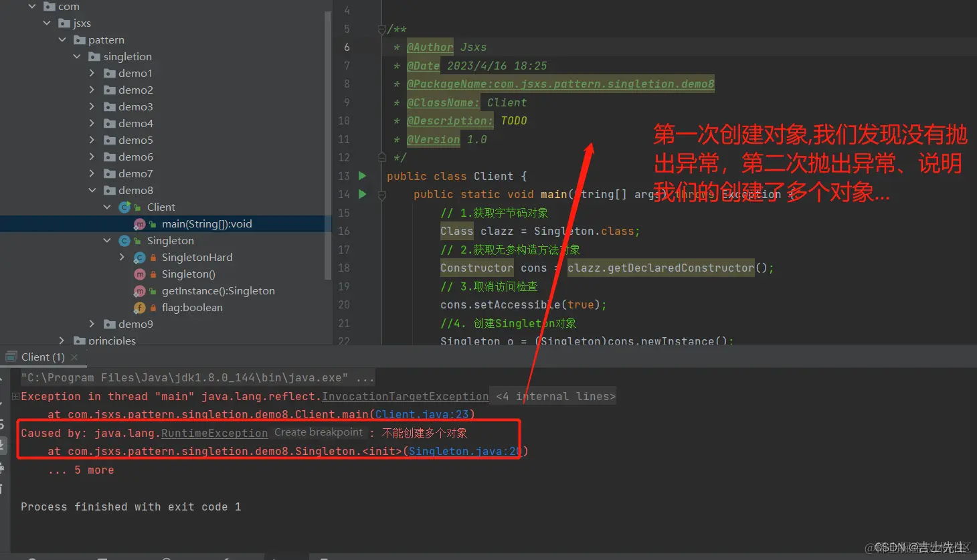Select getInstance():Singleton in tree
This screenshot has width=977, height=560.
coord(218,290)
